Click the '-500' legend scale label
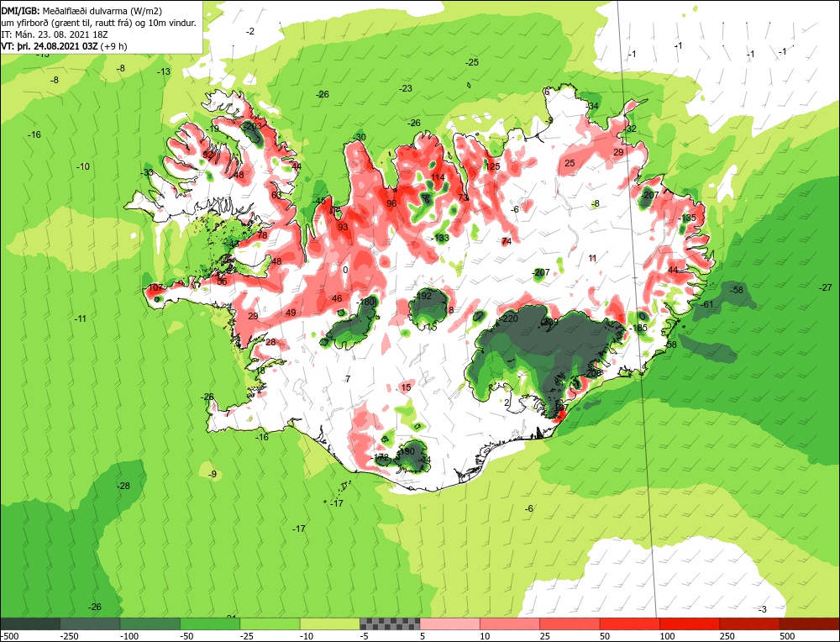The height and width of the screenshot is (642, 840). [9, 636]
